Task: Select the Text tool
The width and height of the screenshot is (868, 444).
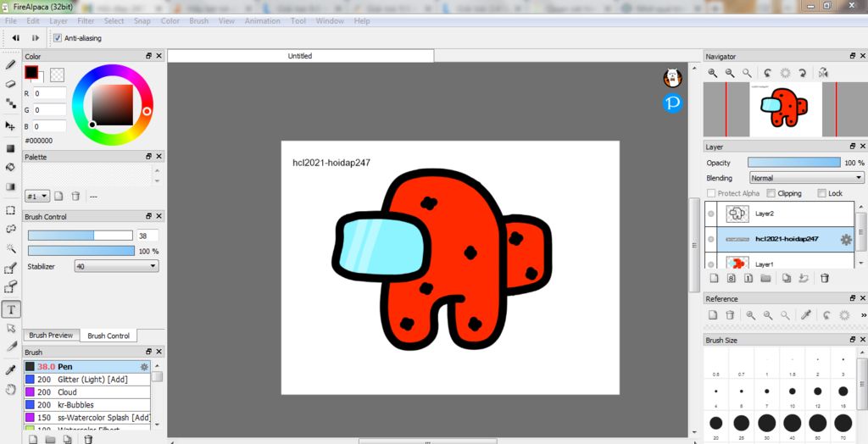Action: (x=11, y=309)
